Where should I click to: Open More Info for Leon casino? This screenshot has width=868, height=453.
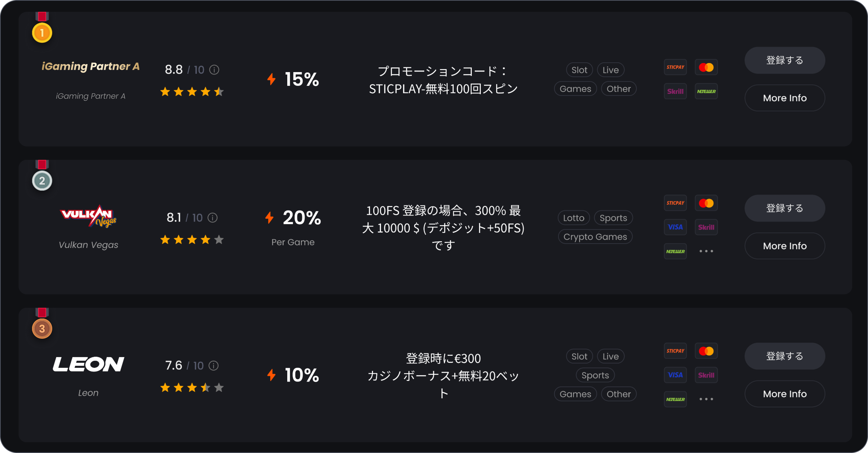pos(785,394)
